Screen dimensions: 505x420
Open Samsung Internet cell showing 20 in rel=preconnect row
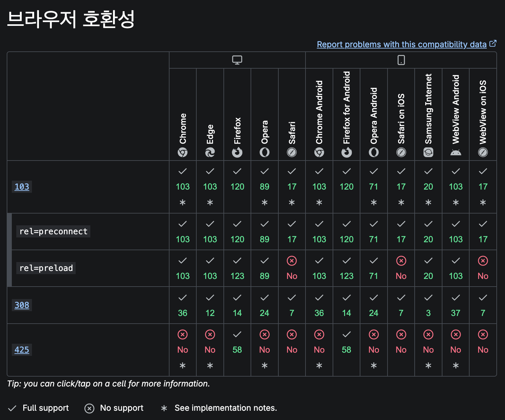pyautogui.click(x=428, y=232)
